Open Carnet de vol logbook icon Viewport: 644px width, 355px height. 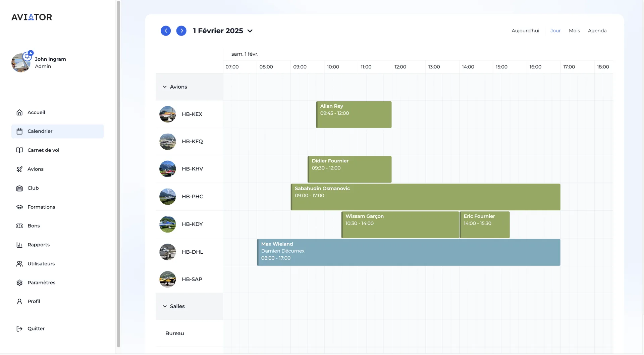click(x=19, y=150)
